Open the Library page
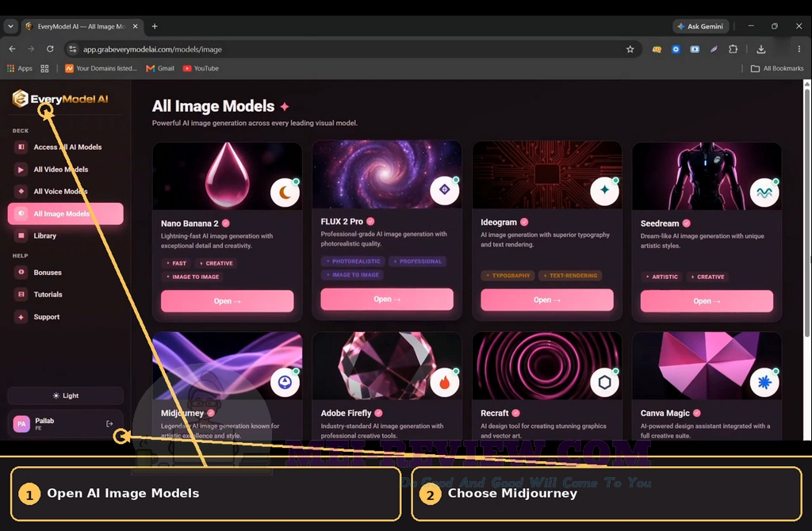This screenshot has width=812, height=531. [65, 235]
